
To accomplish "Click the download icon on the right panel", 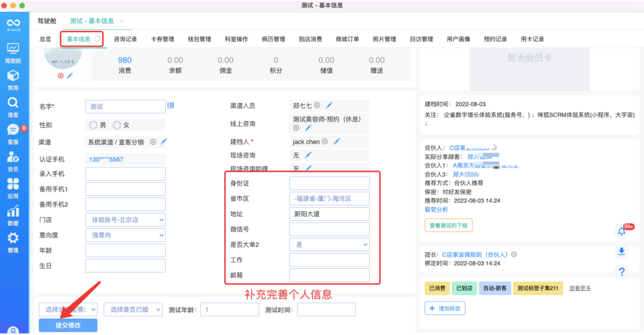I will pyautogui.click(x=622, y=252).
